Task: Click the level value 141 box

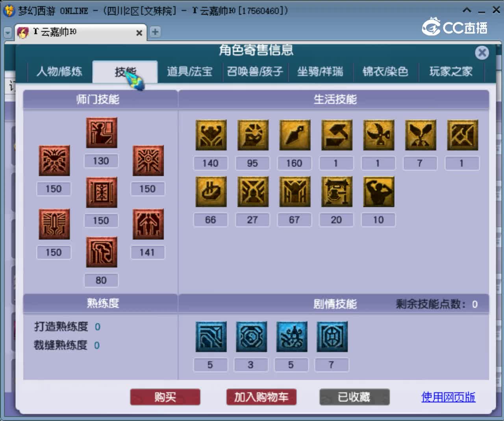Action: (147, 253)
